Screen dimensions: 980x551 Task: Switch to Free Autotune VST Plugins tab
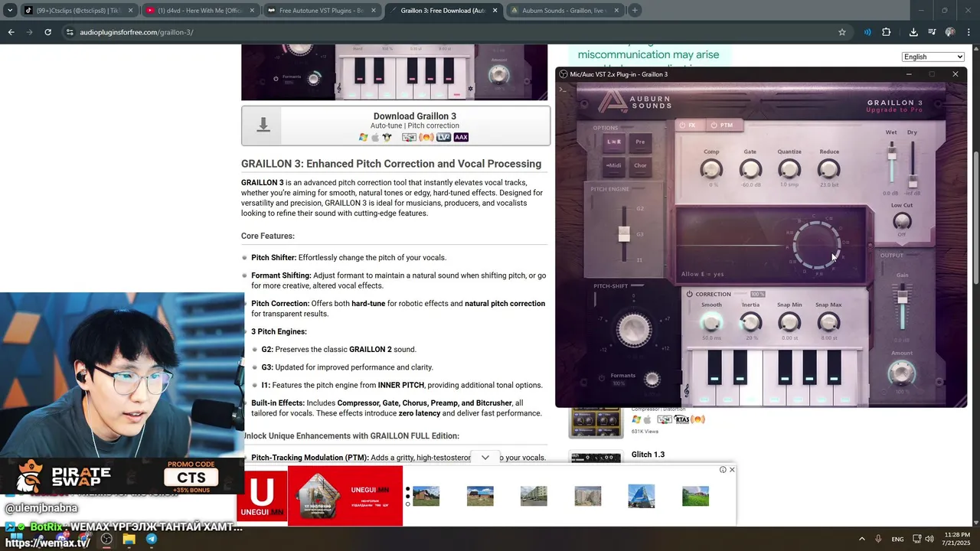point(322,11)
